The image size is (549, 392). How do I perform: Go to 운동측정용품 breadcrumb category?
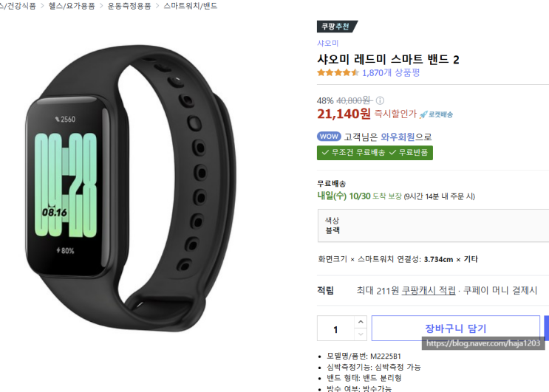pos(129,6)
